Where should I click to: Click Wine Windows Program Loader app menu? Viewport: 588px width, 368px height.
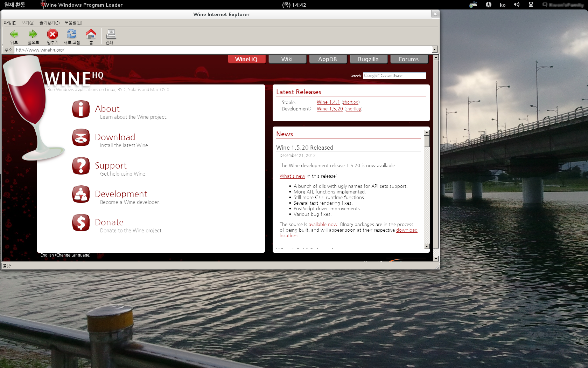tap(82, 5)
